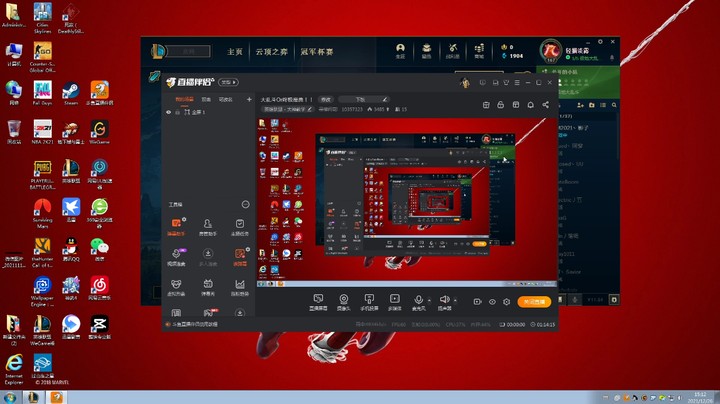
Task: Search friends with League client magnifier icon
Action: point(614,105)
